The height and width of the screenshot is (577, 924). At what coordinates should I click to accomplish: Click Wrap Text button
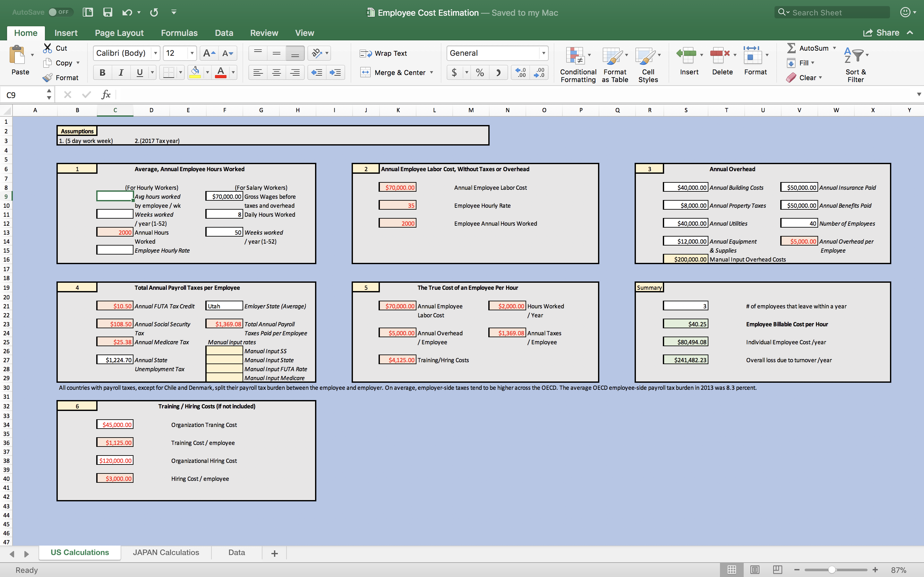click(383, 54)
